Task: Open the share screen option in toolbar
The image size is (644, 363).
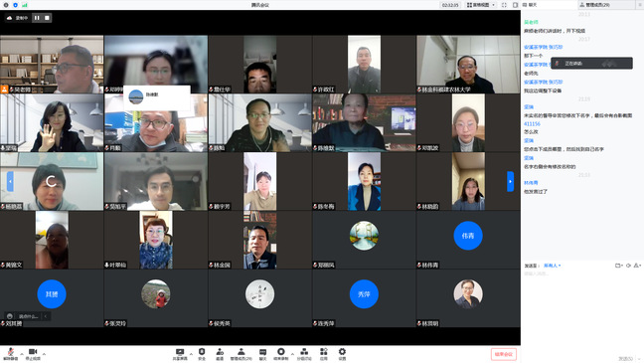Action: coord(180,354)
